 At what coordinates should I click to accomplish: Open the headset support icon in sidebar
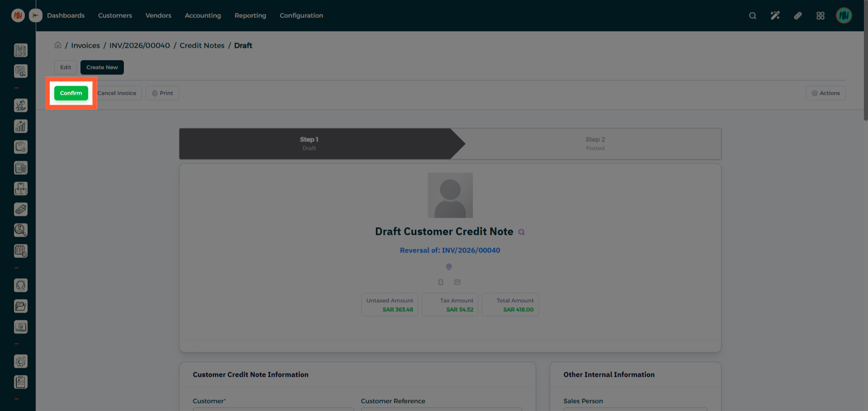click(x=20, y=285)
